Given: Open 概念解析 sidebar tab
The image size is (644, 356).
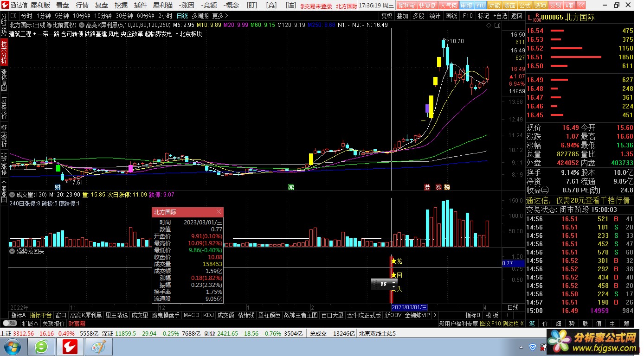Looking at the screenshot, I should 4,136.
